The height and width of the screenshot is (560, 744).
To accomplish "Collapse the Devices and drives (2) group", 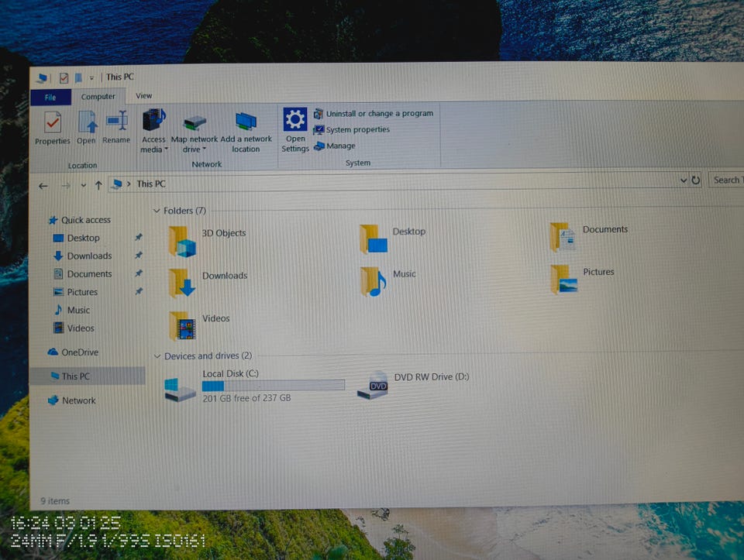I will [x=157, y=356].
